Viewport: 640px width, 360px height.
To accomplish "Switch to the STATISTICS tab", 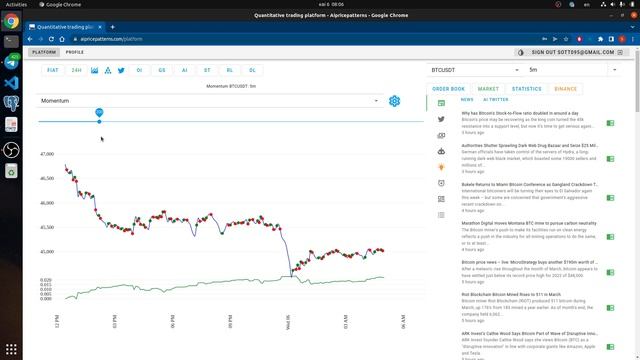I will [x=527, y=89].
